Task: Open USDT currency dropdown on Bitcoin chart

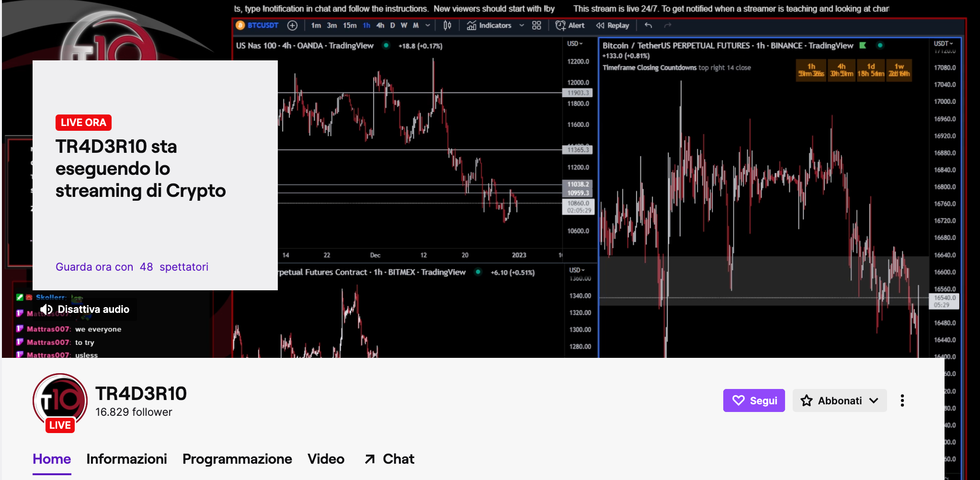Action: (944, 44)
